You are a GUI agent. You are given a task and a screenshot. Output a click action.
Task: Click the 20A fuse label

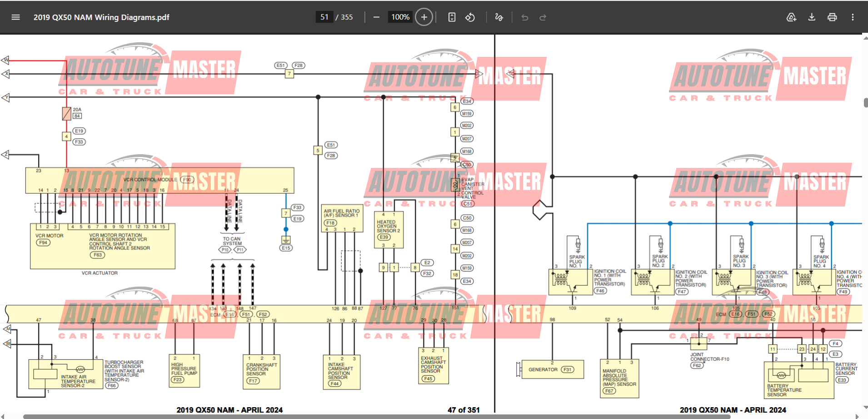[77, 110]
